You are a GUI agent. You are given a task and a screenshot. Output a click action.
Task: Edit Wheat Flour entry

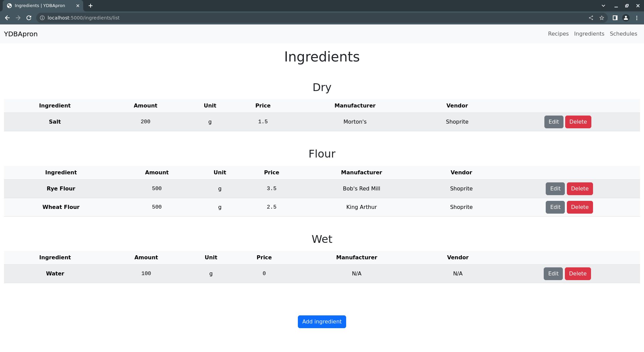tap(555, 207)
